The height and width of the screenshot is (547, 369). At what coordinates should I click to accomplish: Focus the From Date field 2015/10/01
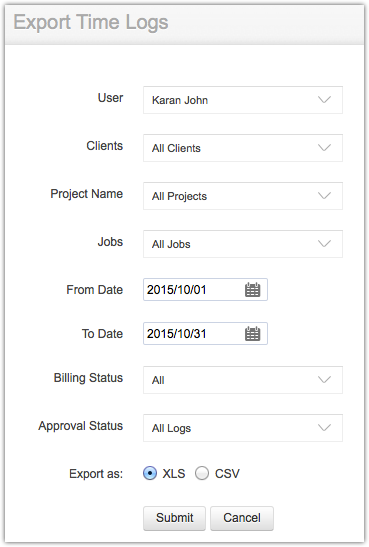tap(205, 290)
